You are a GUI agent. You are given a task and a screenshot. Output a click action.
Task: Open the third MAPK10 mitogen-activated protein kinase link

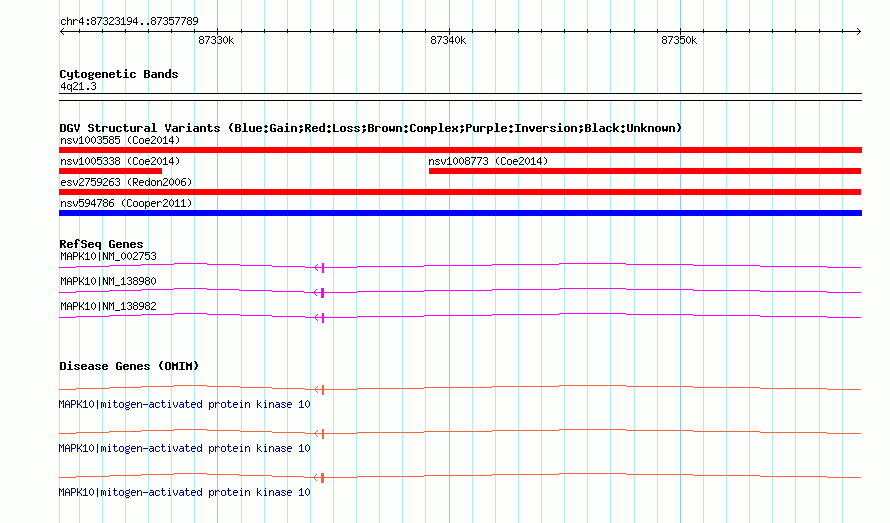pos(184,492)
